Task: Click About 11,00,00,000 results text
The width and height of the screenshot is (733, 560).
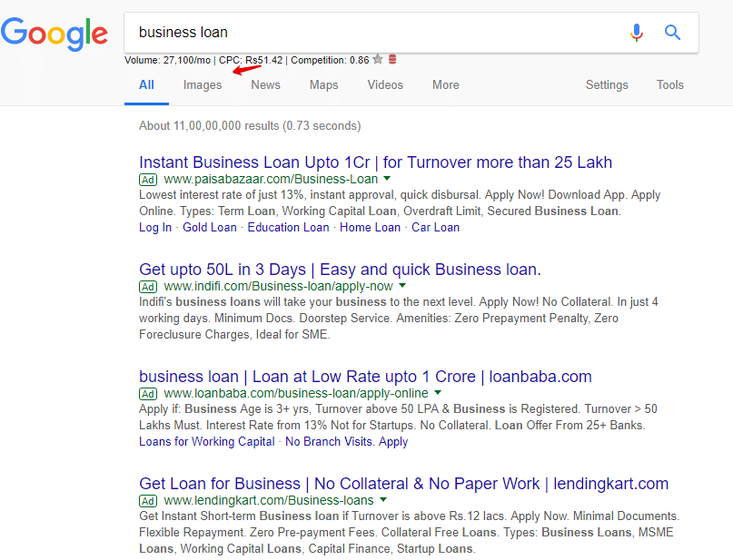Action: [x=250, y=126]
